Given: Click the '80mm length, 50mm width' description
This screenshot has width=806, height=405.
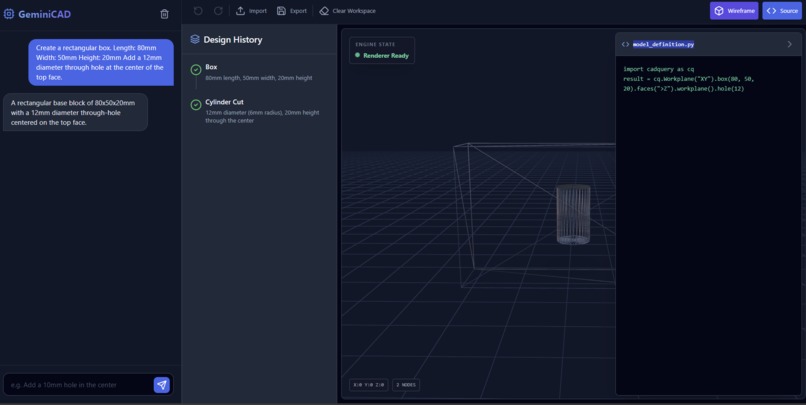Looking at the screenshot, I should (259, 78).
